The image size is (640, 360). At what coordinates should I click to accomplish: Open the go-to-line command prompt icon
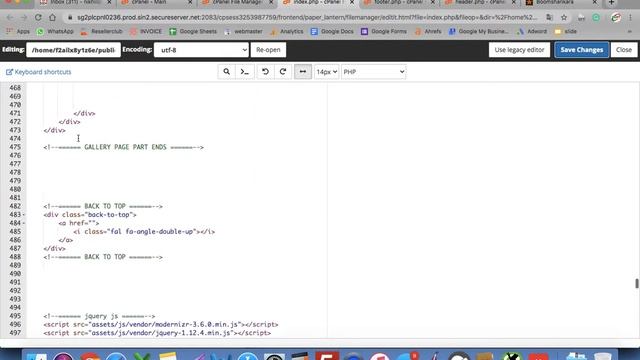(244, 72)
